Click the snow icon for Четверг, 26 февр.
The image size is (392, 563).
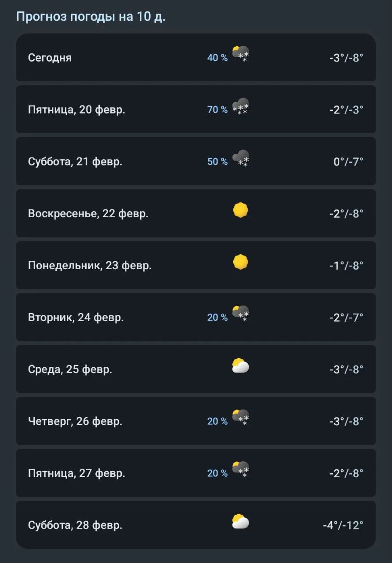click(240, 417)
